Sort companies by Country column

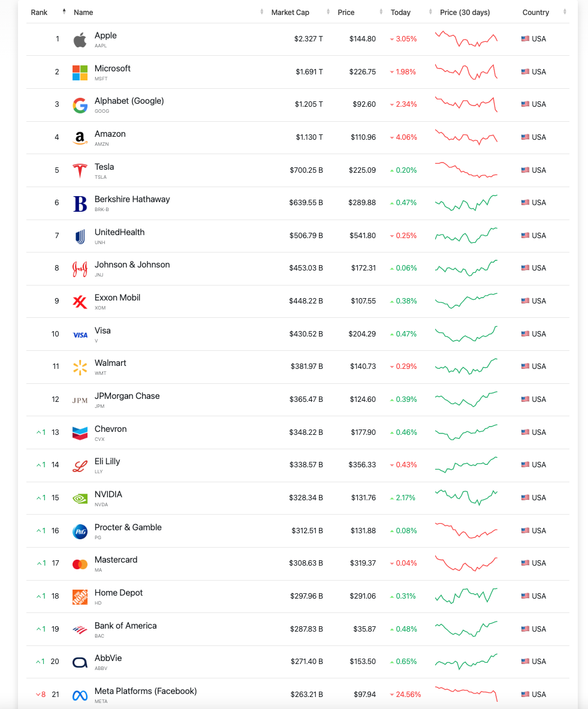(x=535, y=13)
